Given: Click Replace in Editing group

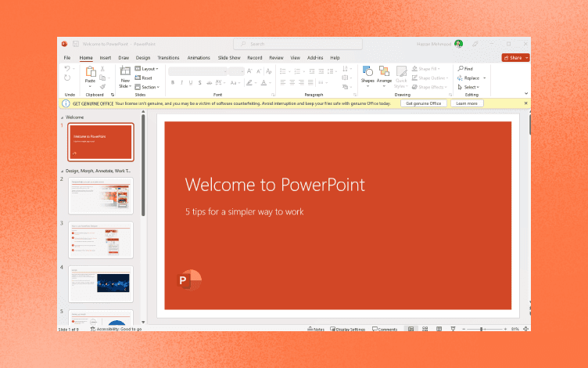Looking at the screenshot, I should pyautogui.click(x=468, y=78).
